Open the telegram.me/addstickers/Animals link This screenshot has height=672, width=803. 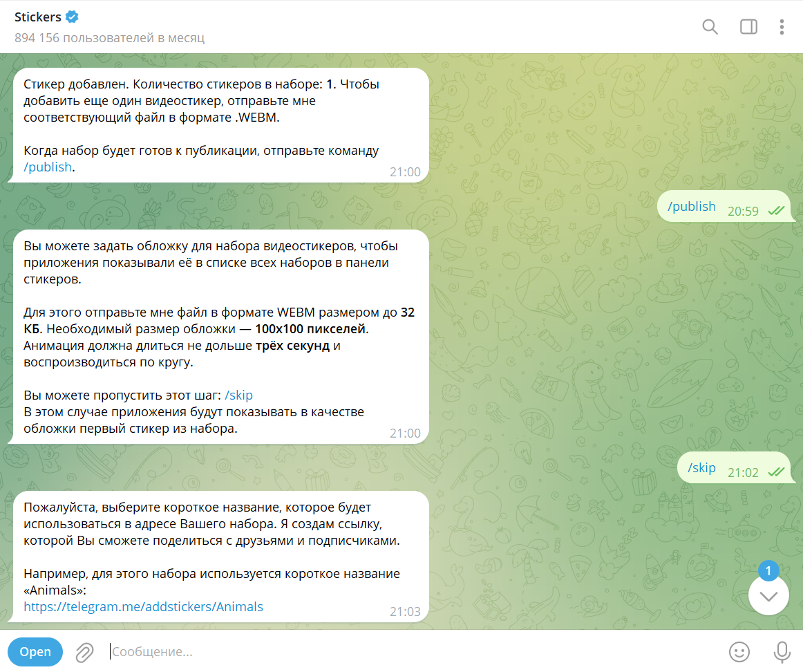pos(144,606)
